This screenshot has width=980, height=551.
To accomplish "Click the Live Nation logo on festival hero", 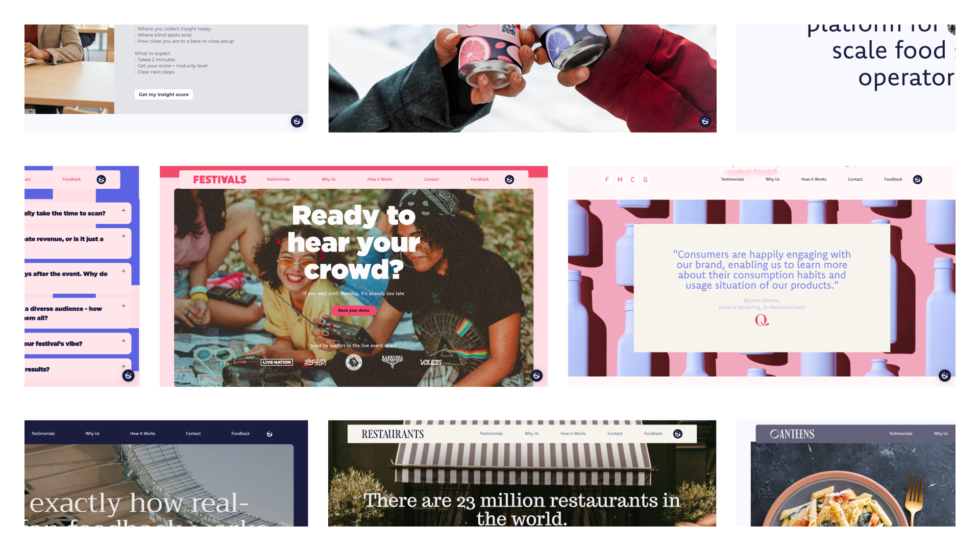I will tap(277, 362).
